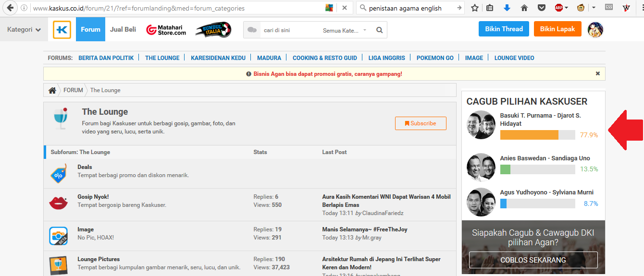Click the forum home icon in breadcrumb
Viewport: 644px width, 276px height.
pos(52,90)
